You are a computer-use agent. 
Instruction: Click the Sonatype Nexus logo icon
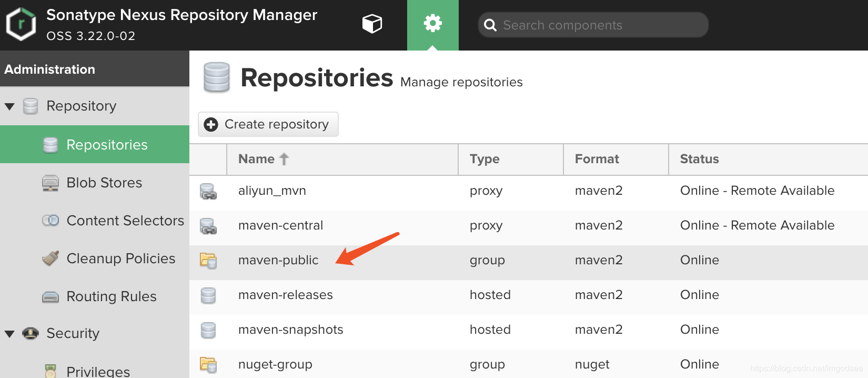tap(21, 24)
